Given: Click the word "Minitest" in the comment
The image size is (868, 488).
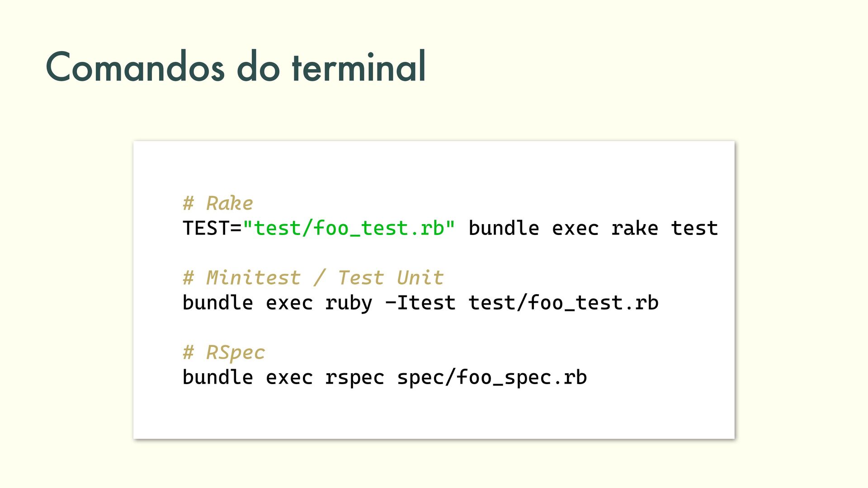Looking at the screenshot, I should click(253, 277).
